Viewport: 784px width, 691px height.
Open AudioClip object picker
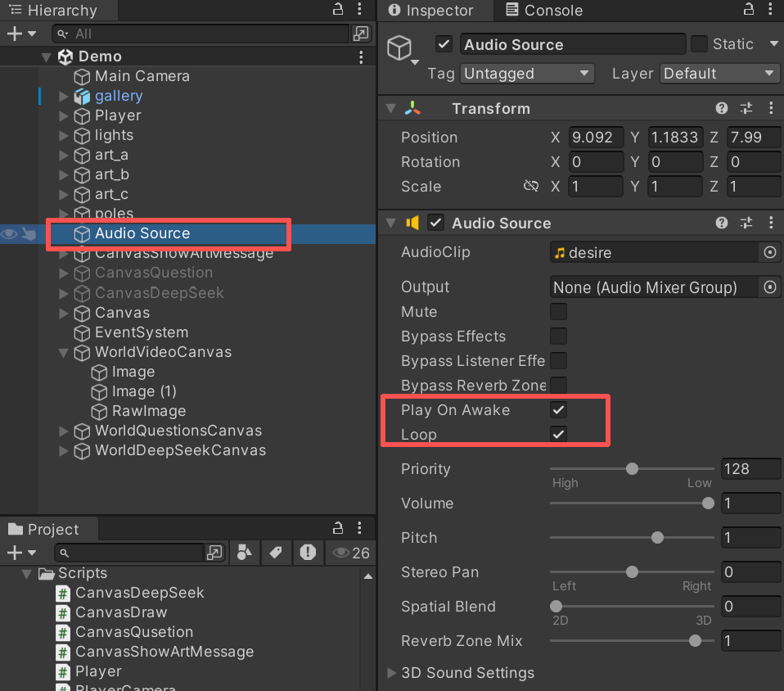point(770,252)
